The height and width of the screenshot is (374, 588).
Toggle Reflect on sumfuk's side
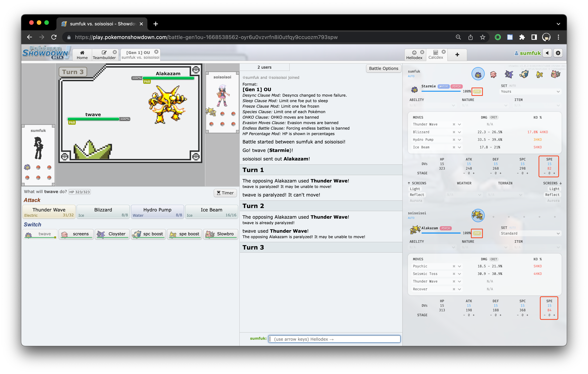pyautogui.click(x=417, y=195)
